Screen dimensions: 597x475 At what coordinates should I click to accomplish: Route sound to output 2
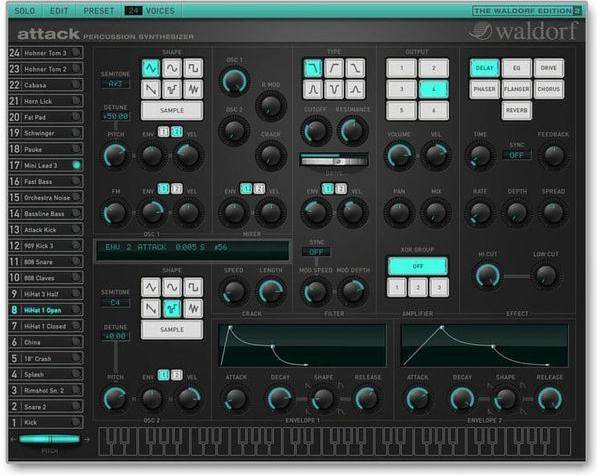[434, 68]
